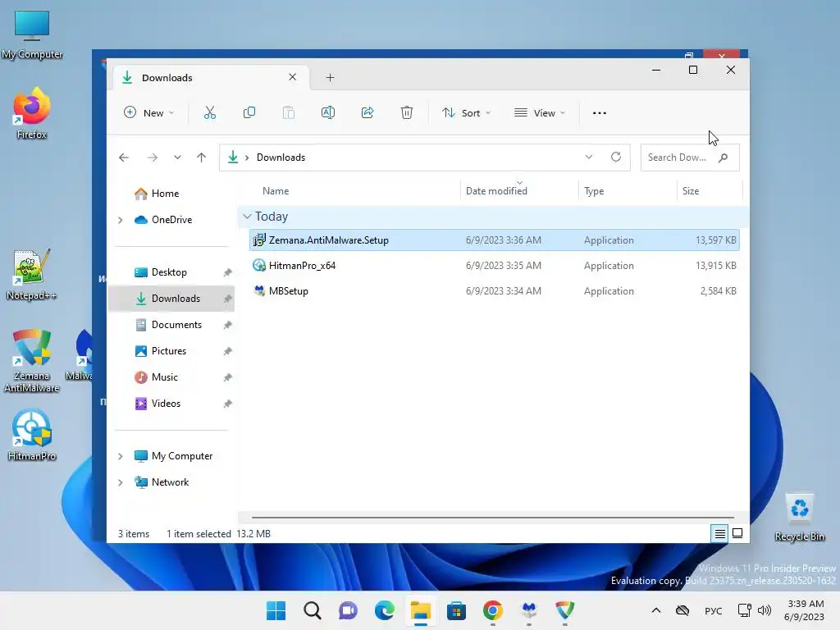Go forward with the right arrow
Viewport: 840px width, 630px height.
152,157
